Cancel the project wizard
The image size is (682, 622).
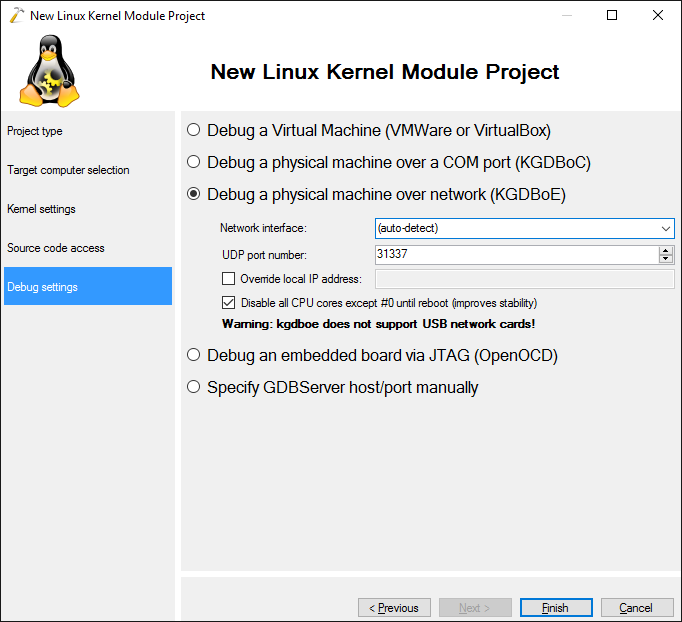coord(637,608)
